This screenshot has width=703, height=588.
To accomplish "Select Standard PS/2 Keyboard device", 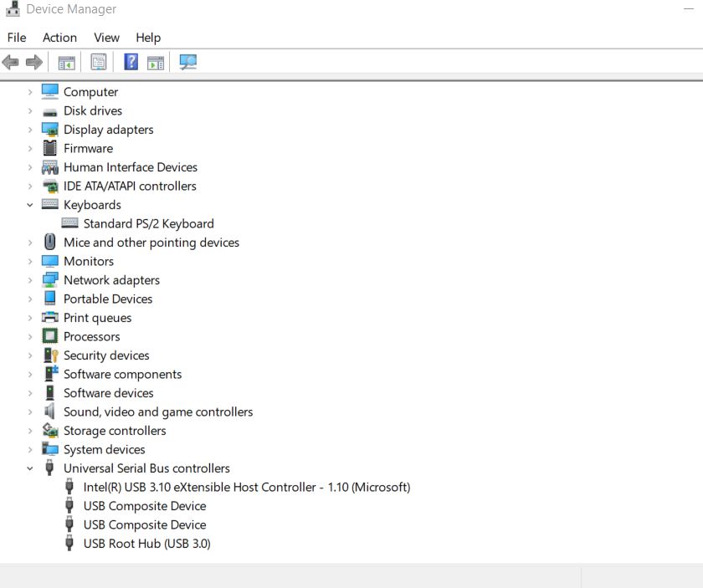I will (148, 223).
